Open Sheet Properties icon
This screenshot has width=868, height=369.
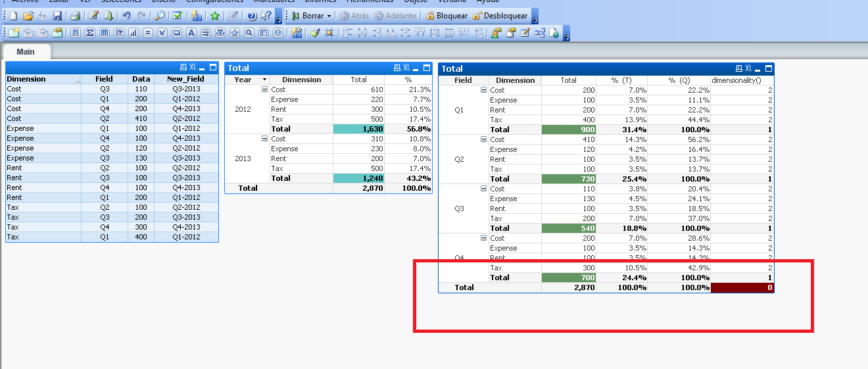pos(57,33)
